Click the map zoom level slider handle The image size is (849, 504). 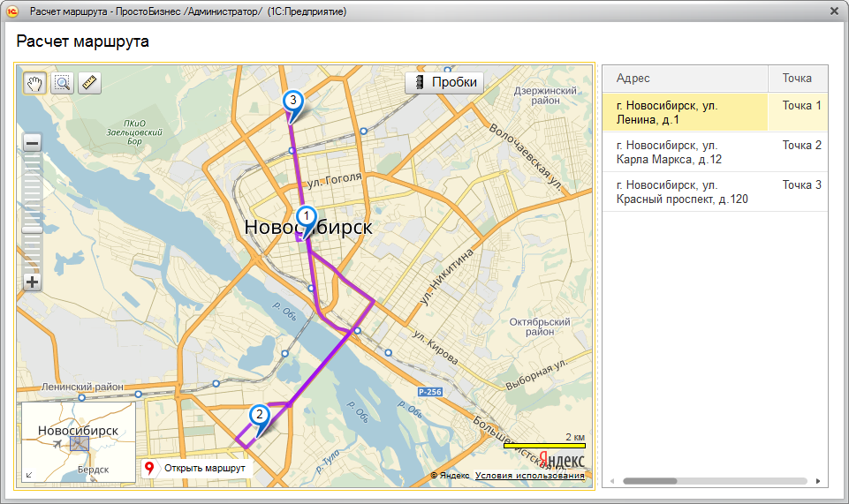coord(32,229)
